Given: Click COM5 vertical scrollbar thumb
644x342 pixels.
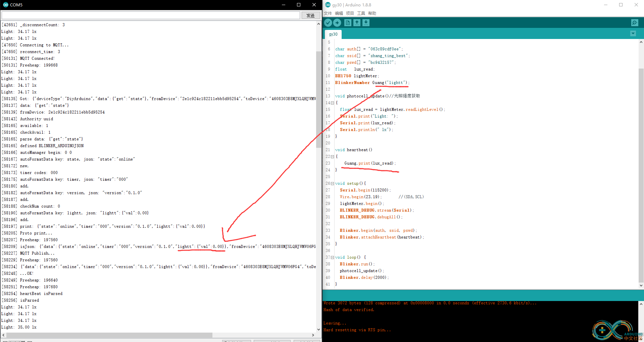Looking at the screenshot, I should click(318, 99).
